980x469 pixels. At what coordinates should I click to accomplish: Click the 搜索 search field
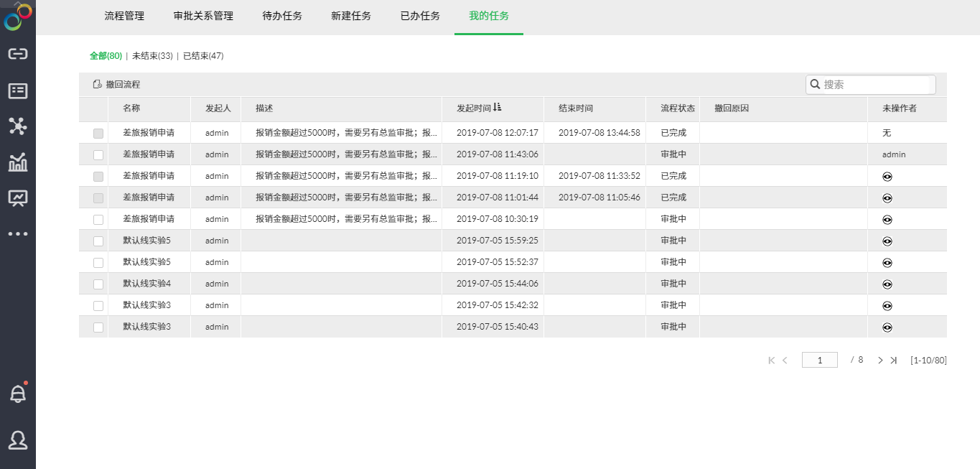pyautogui.click(x=874, y=85)
